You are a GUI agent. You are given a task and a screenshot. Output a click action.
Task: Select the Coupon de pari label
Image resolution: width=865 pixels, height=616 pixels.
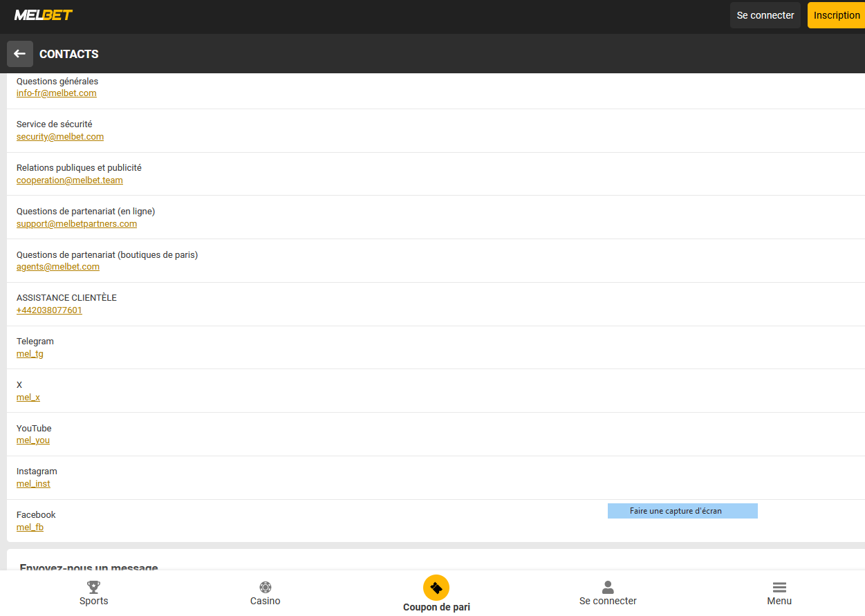coord(436,608)
